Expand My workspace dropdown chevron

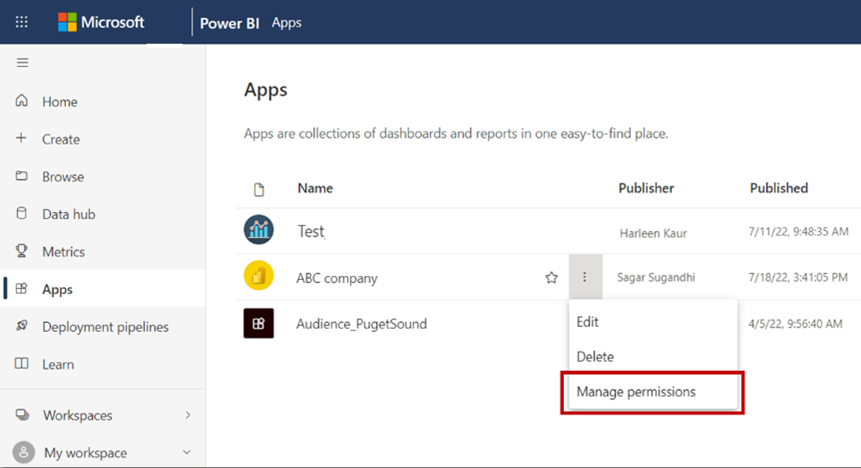click(187, 453)
